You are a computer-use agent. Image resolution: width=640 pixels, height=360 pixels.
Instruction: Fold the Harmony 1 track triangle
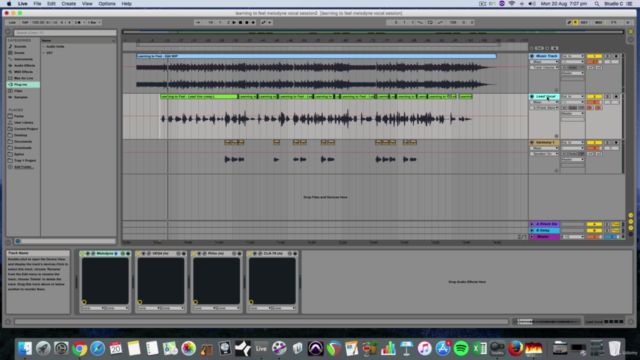(x=532, y=142)
